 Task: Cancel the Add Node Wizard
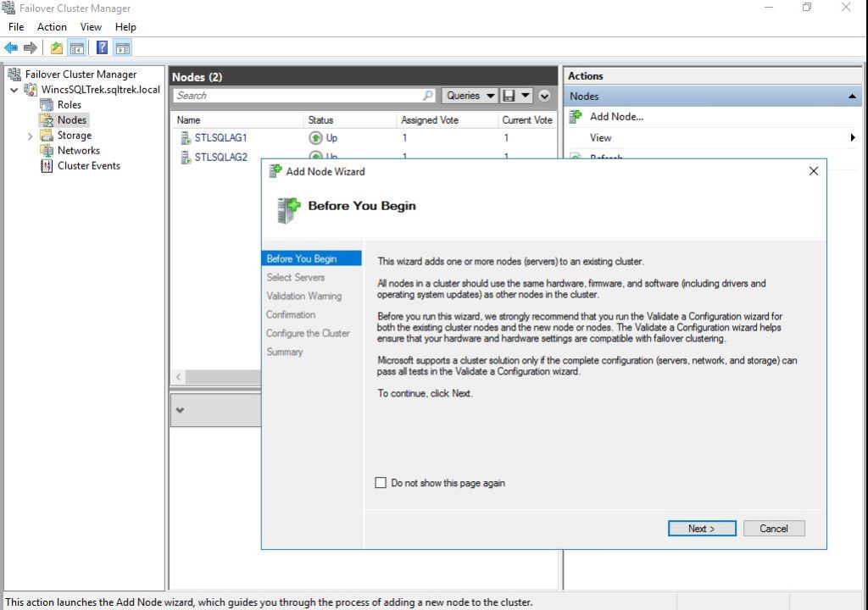pyautogui.click(x=773, y=529)
